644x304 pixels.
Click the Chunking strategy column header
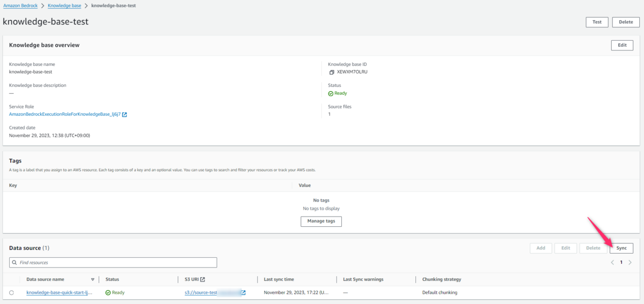442,279
